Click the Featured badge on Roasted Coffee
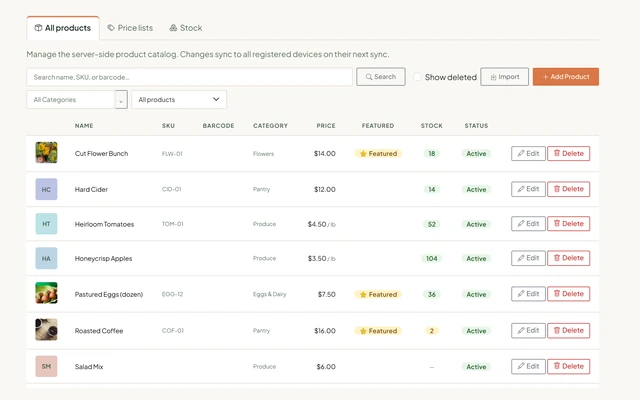The width and height of the screenshot is (640, 400). tap(378, 331)
